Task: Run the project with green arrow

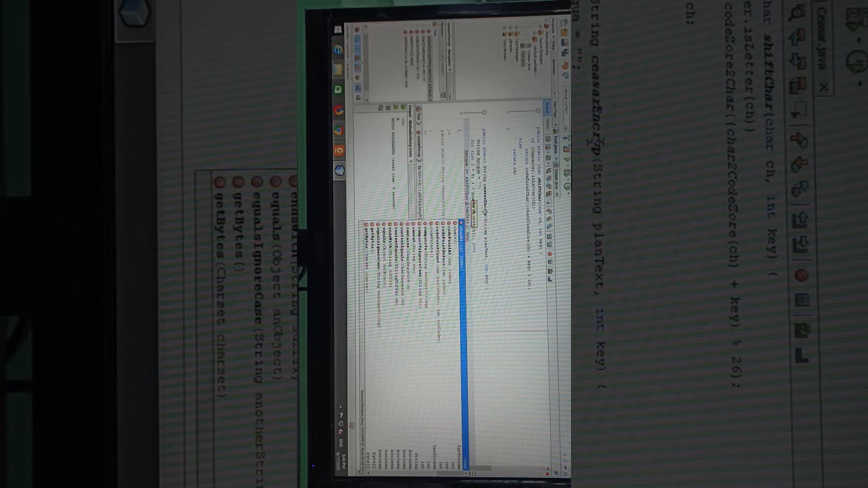Action: click(x=567, y=160)
